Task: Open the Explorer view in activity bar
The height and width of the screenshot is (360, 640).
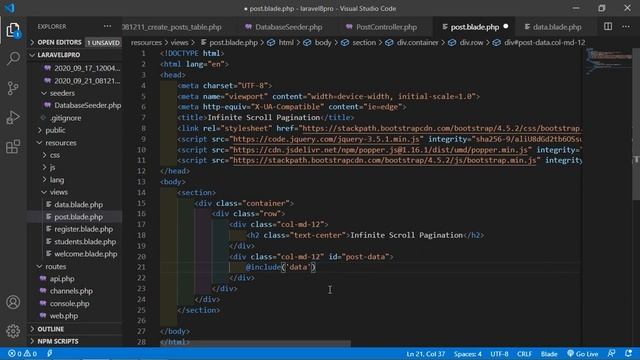Action: click(13, 31)
